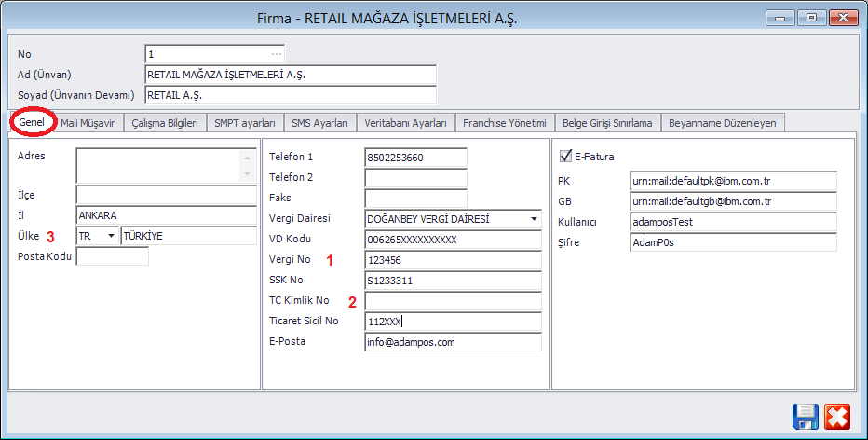Click the country name field TÜRKİYE
Screen dimensions: 868x440
click(189, 236)
